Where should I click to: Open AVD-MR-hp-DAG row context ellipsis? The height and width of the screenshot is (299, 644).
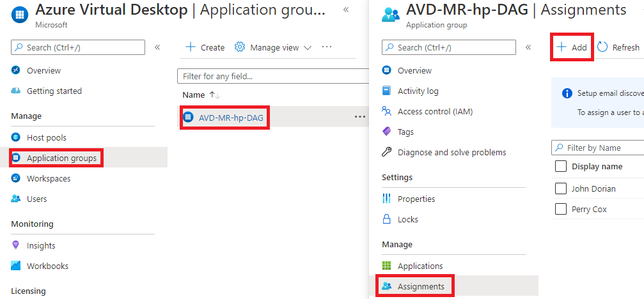360,117
